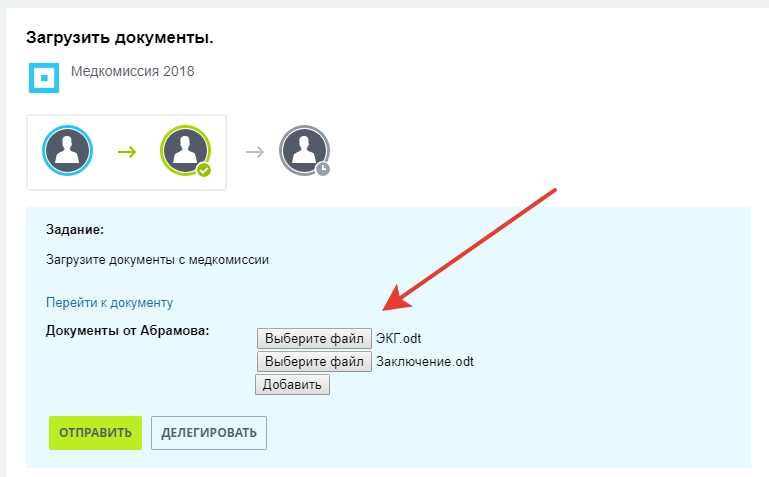This screenshot has height=477, width=769.
Task: Open the 'Перейти к документу' link
Action: click(110, 302)
